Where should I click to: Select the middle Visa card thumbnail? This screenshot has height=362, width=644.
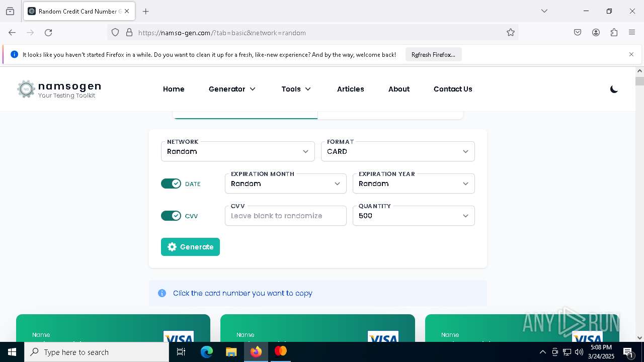317,328
